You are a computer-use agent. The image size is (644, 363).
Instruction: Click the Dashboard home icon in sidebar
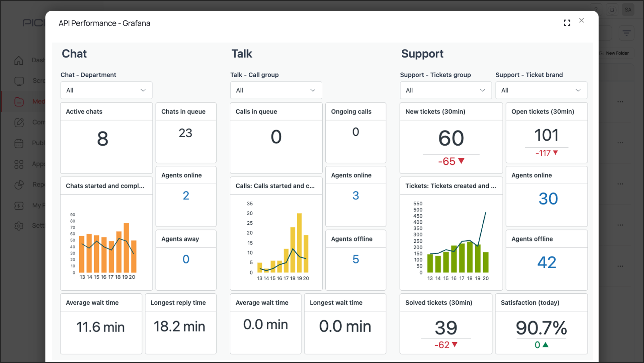click(19, 60)
